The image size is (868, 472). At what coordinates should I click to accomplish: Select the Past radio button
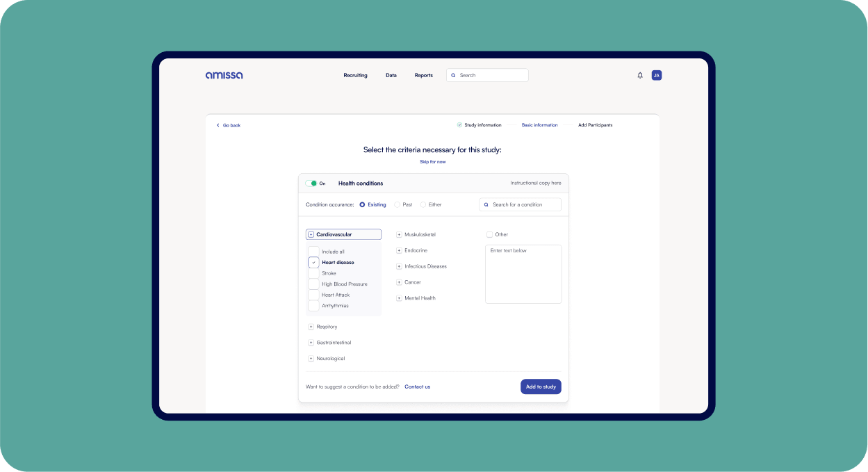398,204
